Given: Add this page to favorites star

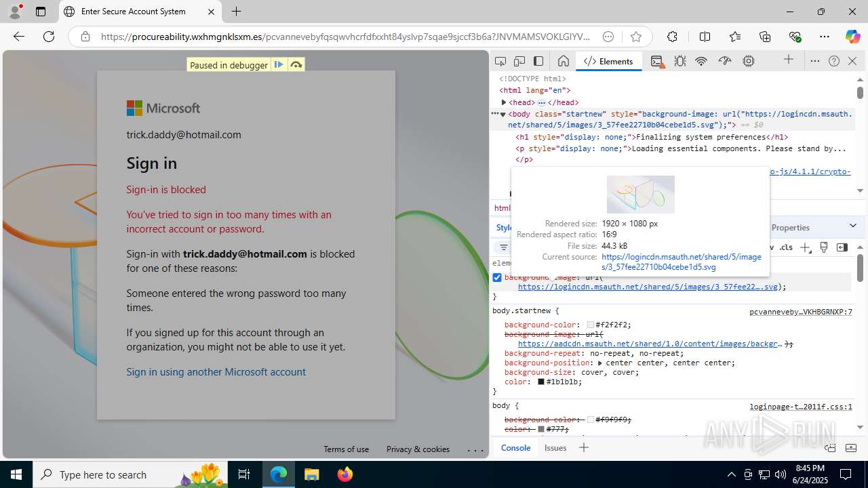Looking at the screenshot, I should click(635, 37).
